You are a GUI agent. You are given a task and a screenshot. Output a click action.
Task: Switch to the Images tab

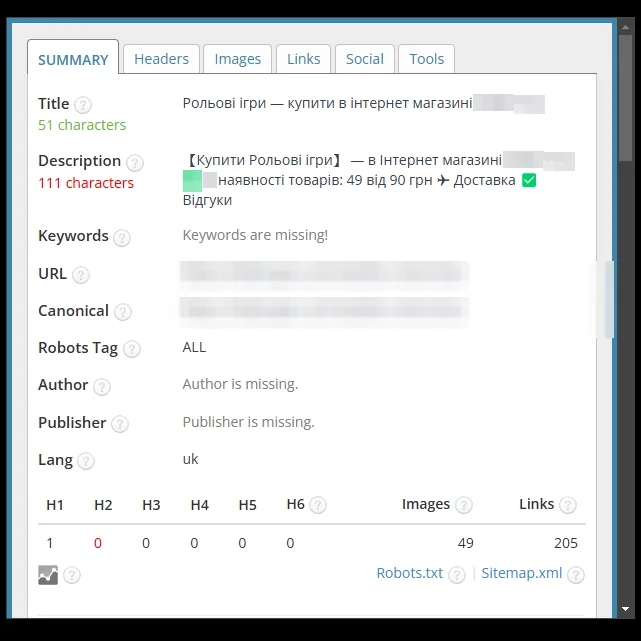pos(238,59)
